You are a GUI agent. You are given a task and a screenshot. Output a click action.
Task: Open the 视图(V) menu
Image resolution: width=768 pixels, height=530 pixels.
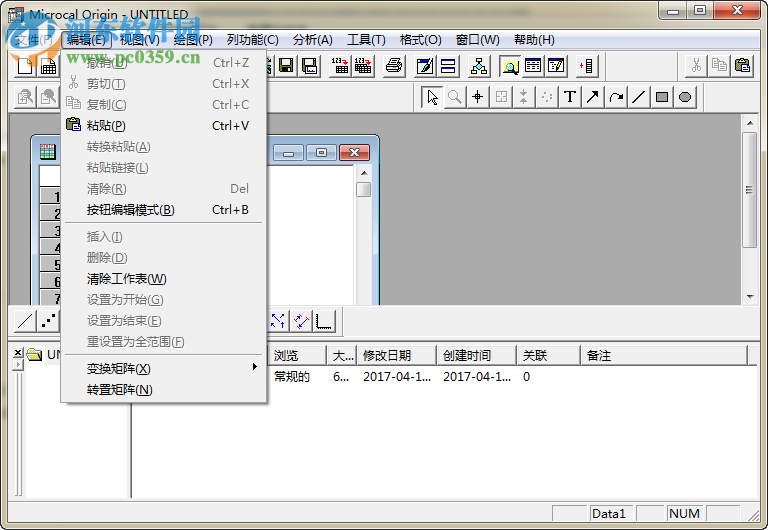coord(140,40)
